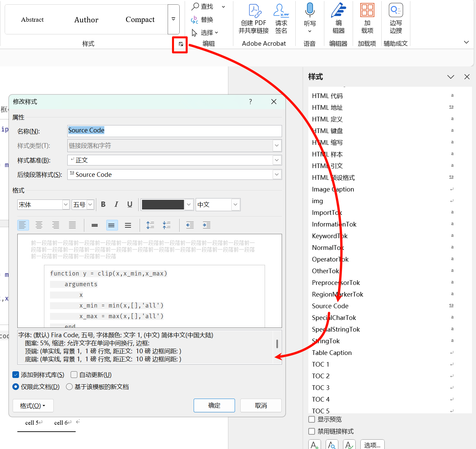476x449 pixels.
Task: Enable 显示预览 checkbox in Styles pane
Action: coord(312,419)
